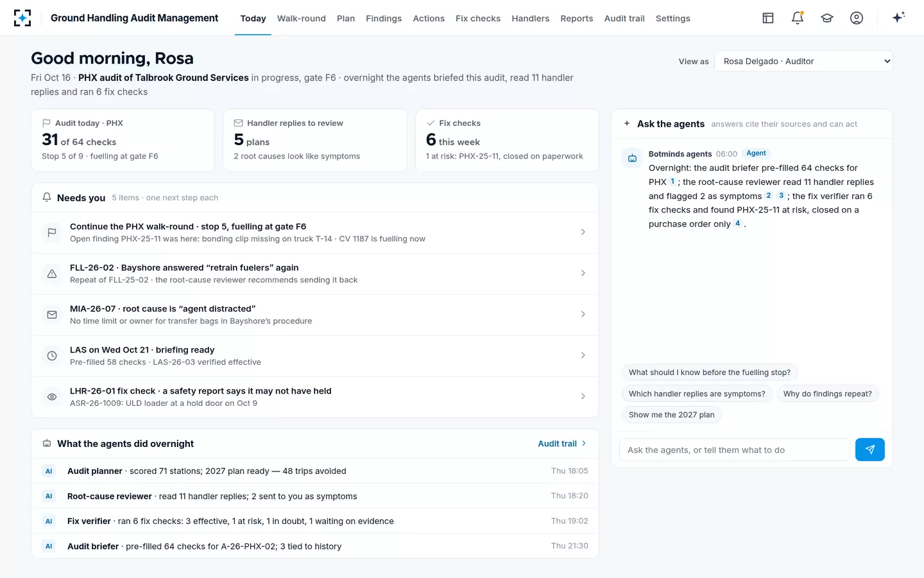Open the View as Rosa Delgado dropdown
Image resolution: width=924 pixels, height=578 pixels.
click(803, 61)
